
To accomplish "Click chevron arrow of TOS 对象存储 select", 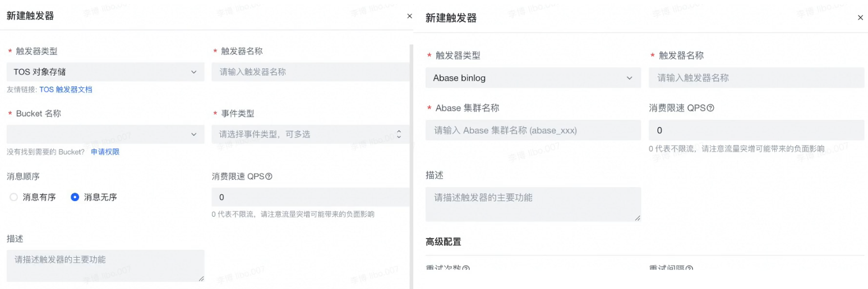I will click(194, 72).
